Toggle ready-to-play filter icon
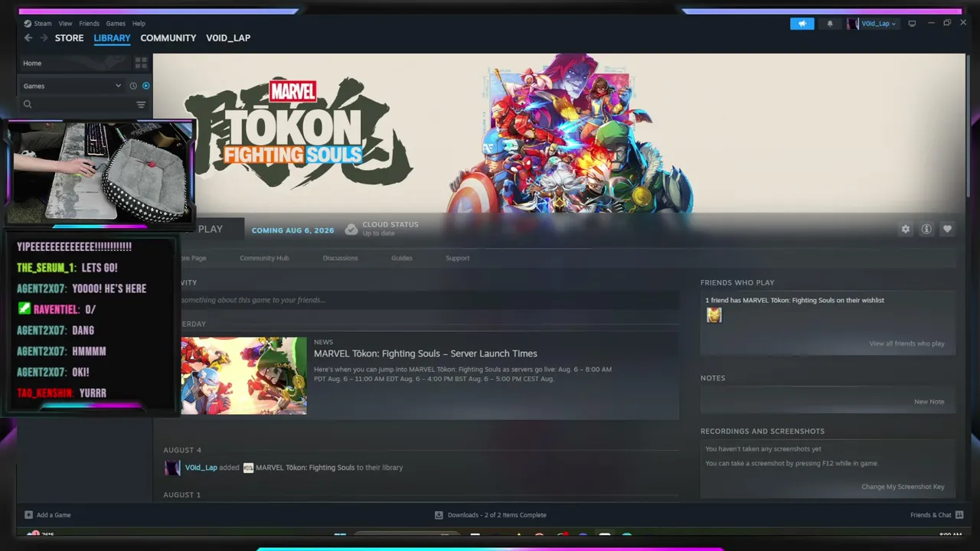 (146, 86)
